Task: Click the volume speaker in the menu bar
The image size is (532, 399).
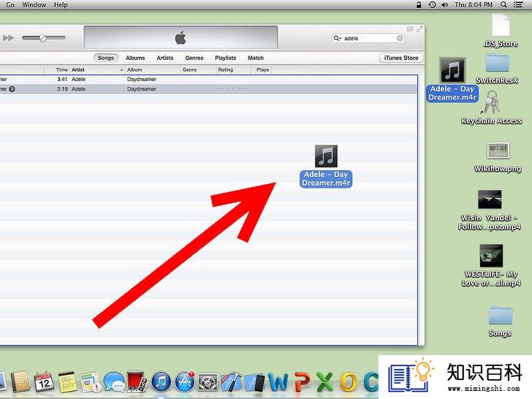Action: (x=444, y=4)
